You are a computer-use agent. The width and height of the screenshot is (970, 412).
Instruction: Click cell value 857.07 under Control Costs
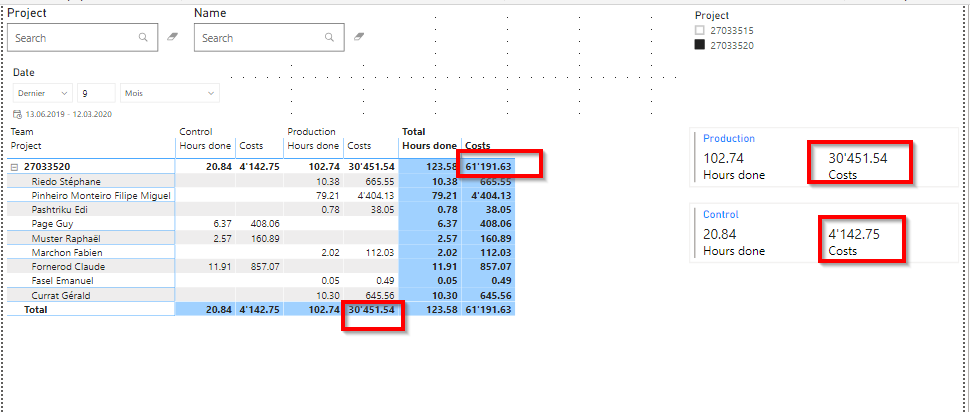click(x=265, y=267)
